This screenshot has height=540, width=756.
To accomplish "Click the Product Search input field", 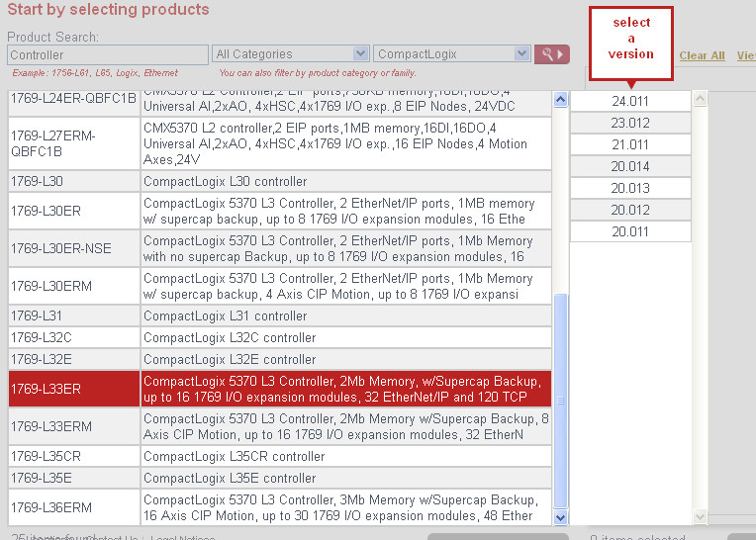I will (x=108, y=55).
